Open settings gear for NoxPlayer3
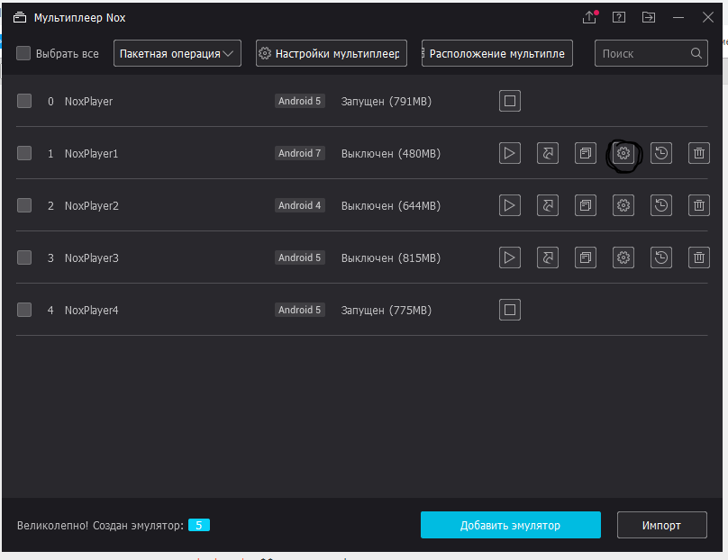The width and height of the screenshot is (728, 560). 623,257
